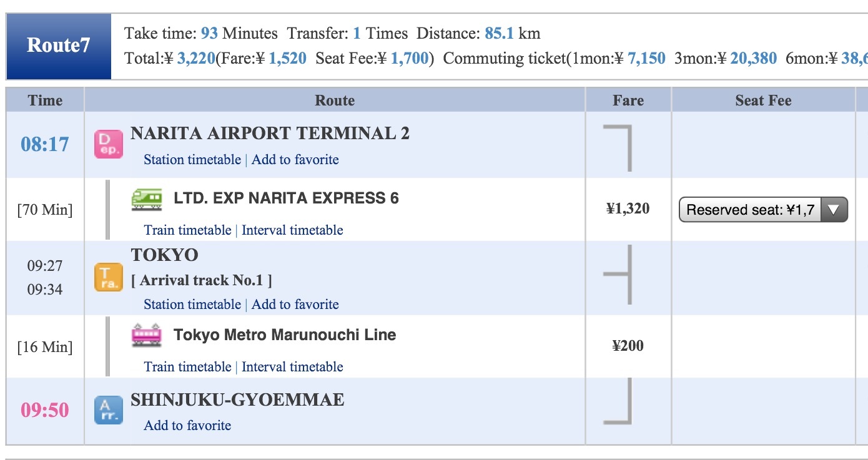
Task: Add Tokyo station to favorites
Action: 295,305
